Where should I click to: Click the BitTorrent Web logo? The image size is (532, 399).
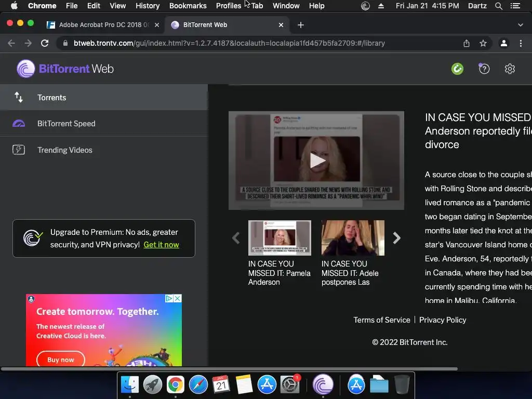tap(65, 69)
